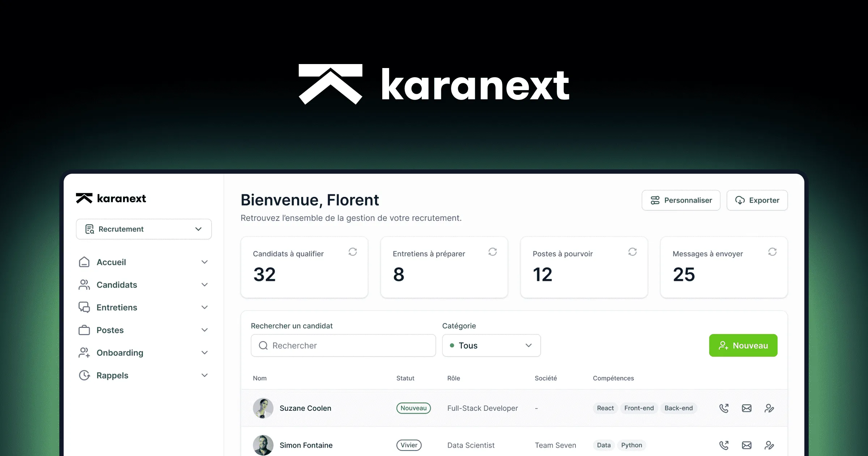The height and width of the screenshot is (456, 868).
Task: Open the Catégorie dropdown set to Tous
Action: tap(491, 346)
